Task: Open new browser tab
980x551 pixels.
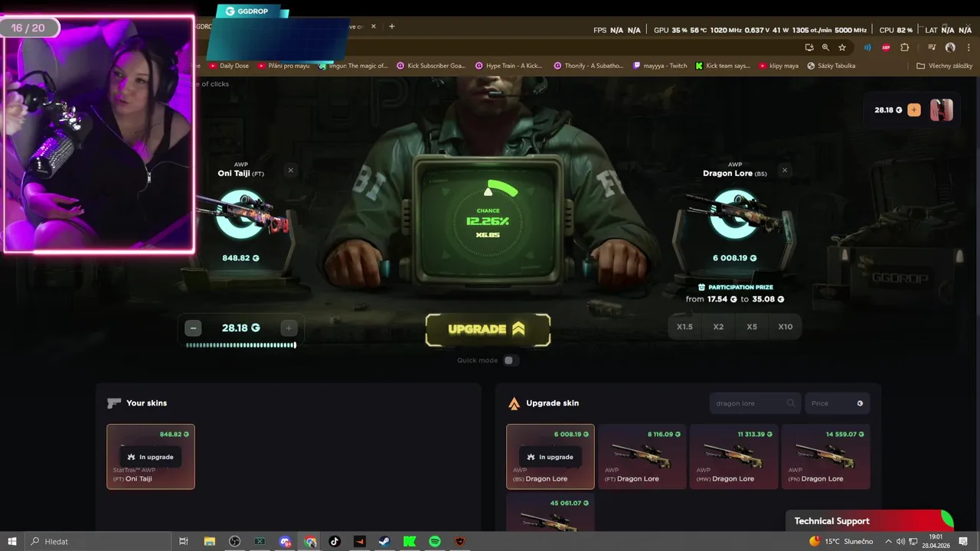Action: pyautogui.click(x=392, y=26)
